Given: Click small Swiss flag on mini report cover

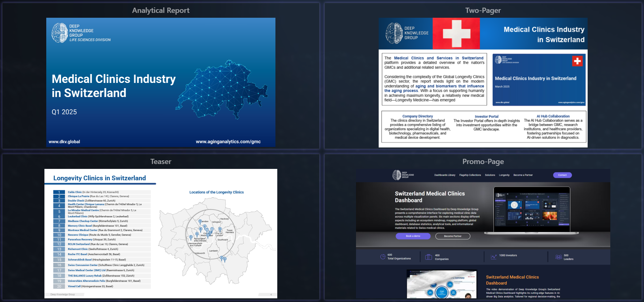Looking at the screenshot, I should 577,61.
